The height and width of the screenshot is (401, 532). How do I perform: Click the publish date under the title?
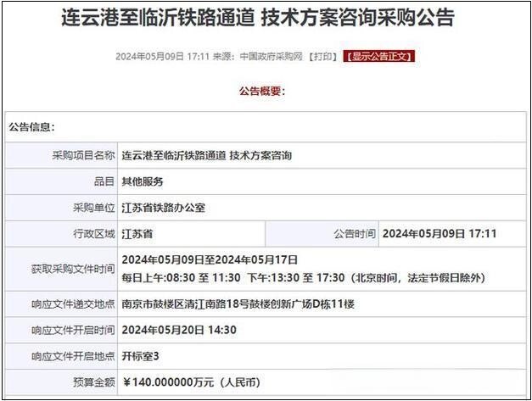pyautogui.click(x=149, y=57)
